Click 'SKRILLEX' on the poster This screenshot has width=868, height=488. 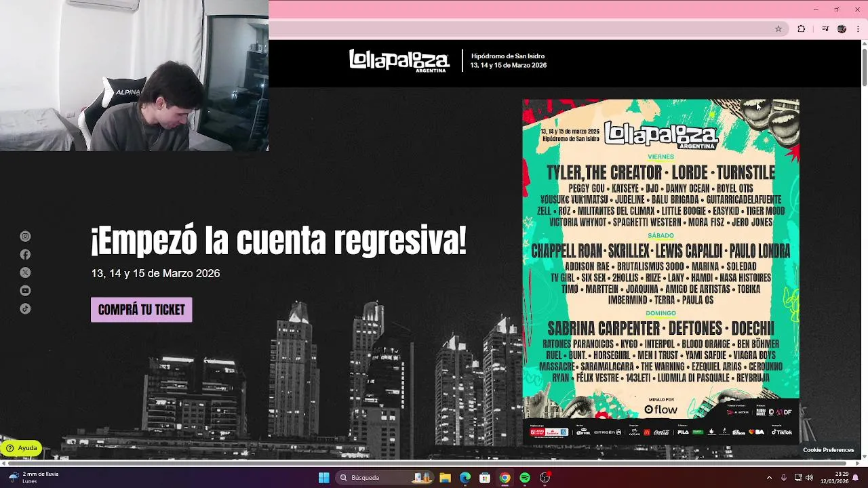628,251
